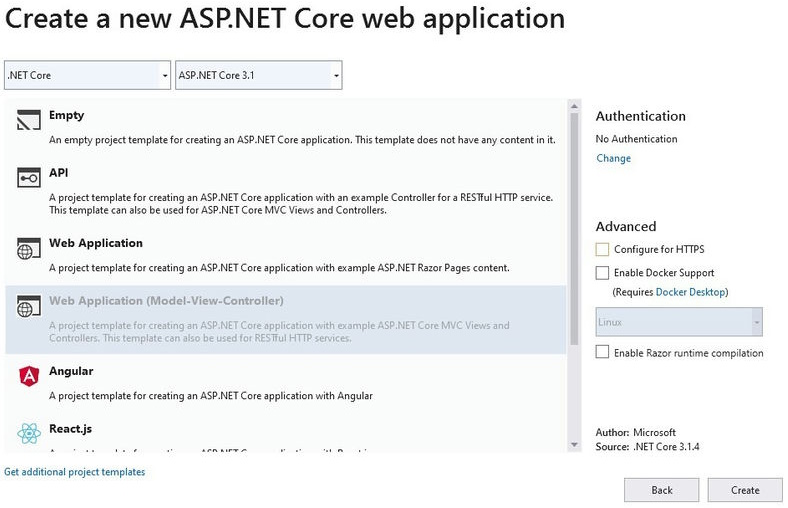The width and height of the screenshot is (788, 508).
Task: Click the Create button
Action: 745,490
